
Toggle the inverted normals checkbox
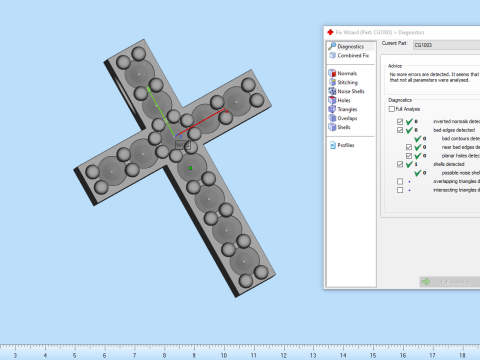400,121
